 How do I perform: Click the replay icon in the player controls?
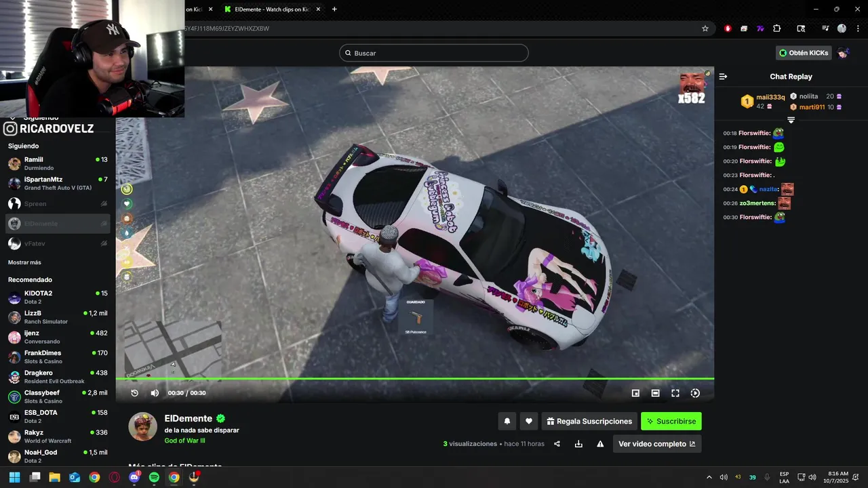tap(134, 393)
